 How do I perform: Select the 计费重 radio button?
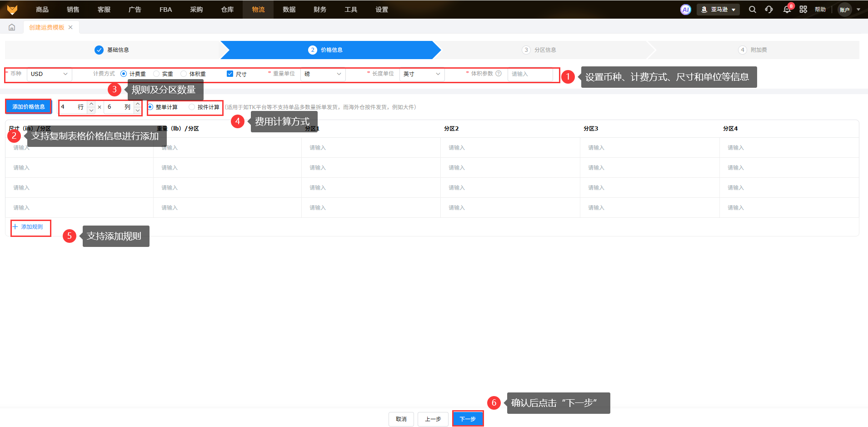124,74
